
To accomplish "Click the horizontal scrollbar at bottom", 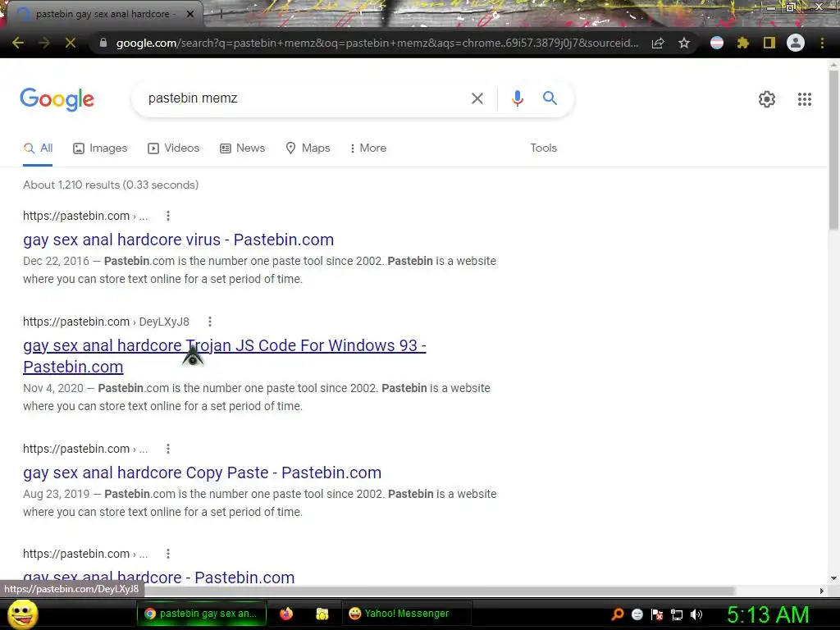I will (x=440, y=591).
